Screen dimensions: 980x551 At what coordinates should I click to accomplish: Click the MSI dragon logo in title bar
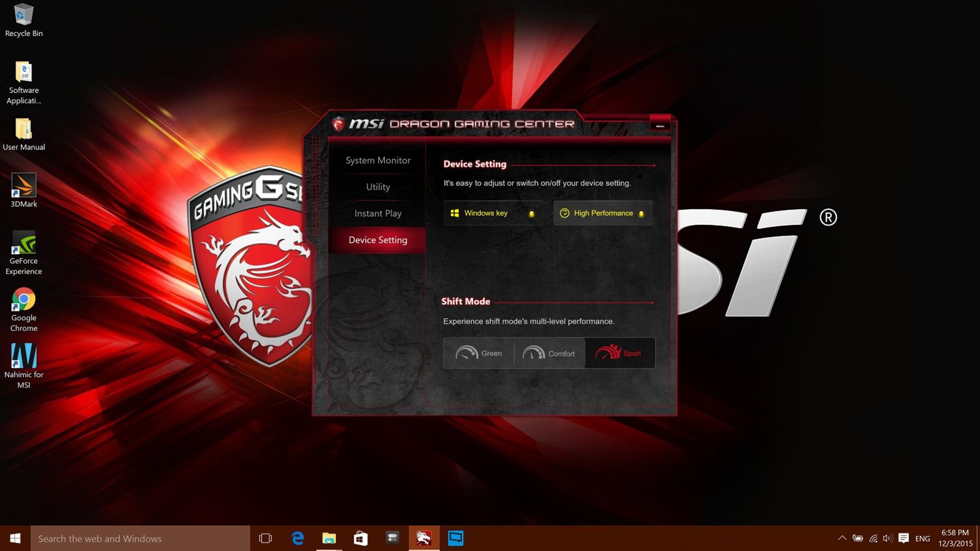(x=338, y=124)
